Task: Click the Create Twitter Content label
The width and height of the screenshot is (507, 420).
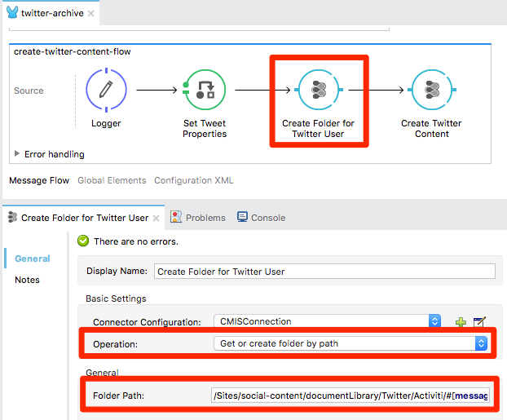Action: pos(431,129)
